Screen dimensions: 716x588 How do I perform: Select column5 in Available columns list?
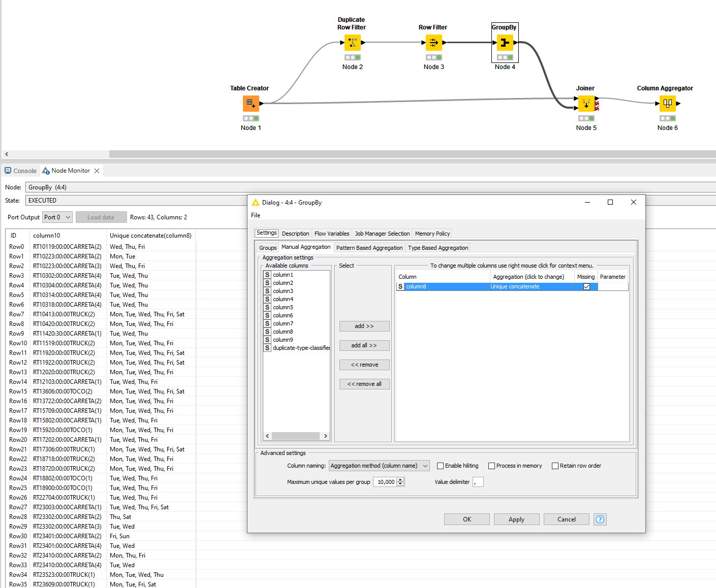tap(283, 307)
